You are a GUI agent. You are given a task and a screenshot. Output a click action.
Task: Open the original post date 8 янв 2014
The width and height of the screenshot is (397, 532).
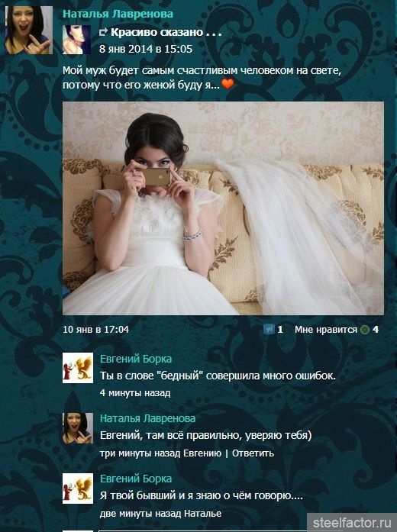pyautogui.click(x=146, y=49)
